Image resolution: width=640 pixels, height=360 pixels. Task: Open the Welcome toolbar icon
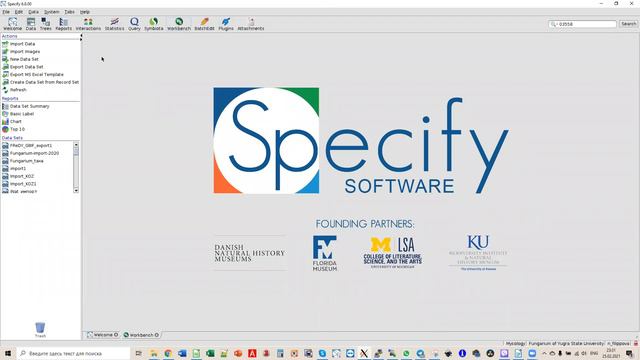point(13,24)
